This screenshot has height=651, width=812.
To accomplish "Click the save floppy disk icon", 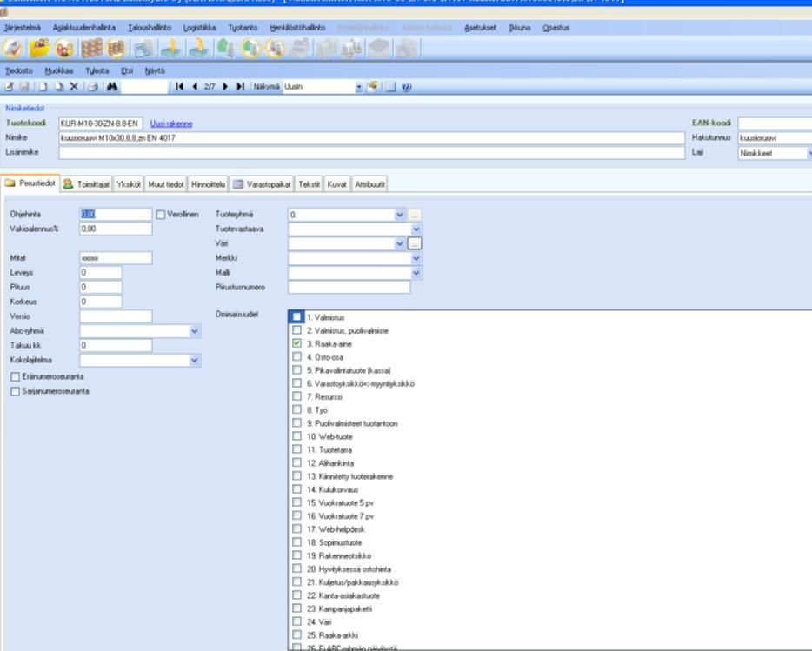I will tap(24, 87).
